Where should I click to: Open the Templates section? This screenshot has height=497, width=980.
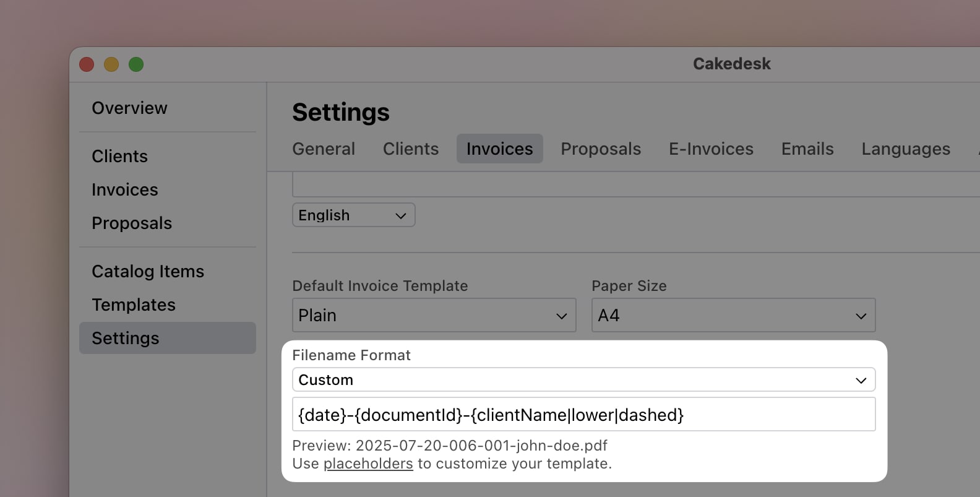pyautogui.click(x=133, y=305)
